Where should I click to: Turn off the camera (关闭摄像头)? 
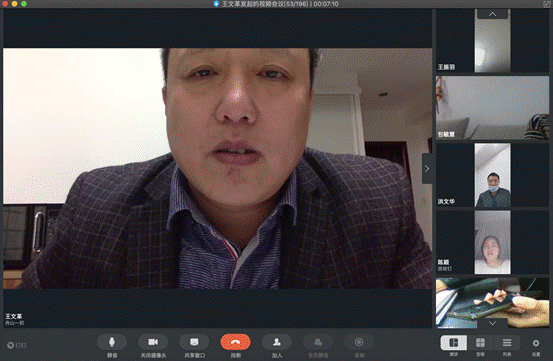pyautogui.click(x=153, y=342)
